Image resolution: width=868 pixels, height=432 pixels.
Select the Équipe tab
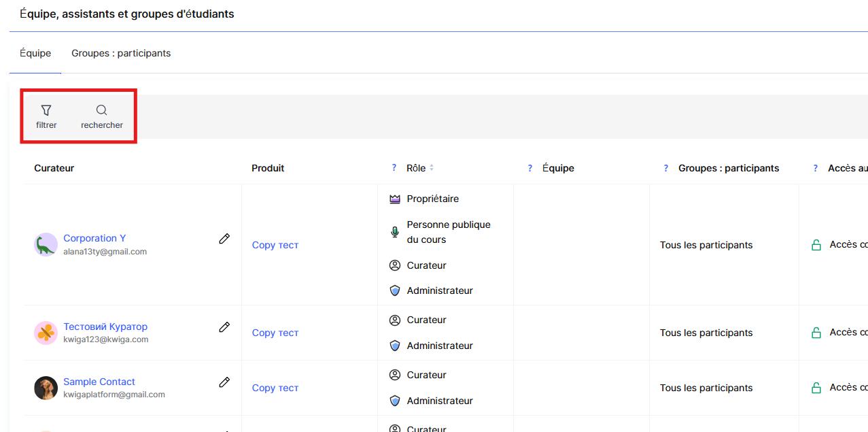pos(35,53)
